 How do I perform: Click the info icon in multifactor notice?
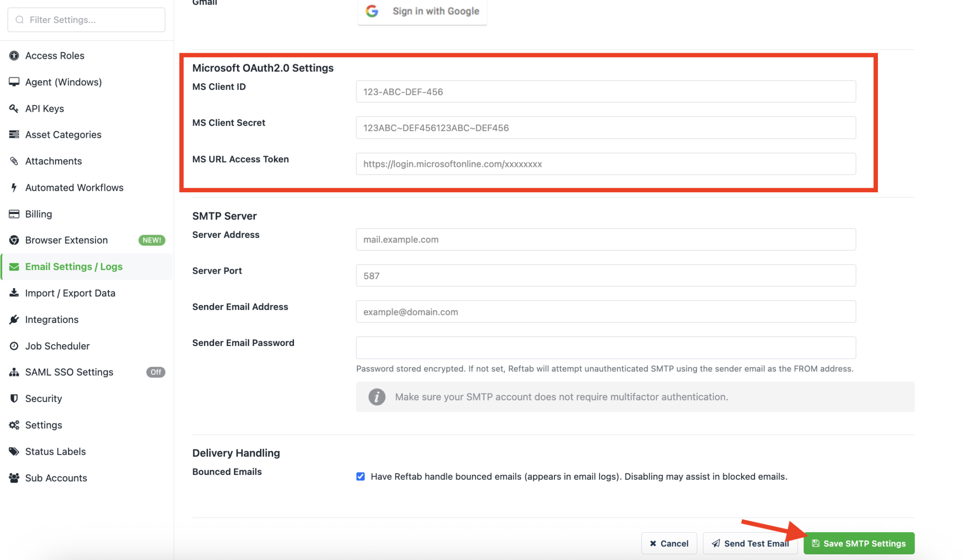[x=377, y=397]
